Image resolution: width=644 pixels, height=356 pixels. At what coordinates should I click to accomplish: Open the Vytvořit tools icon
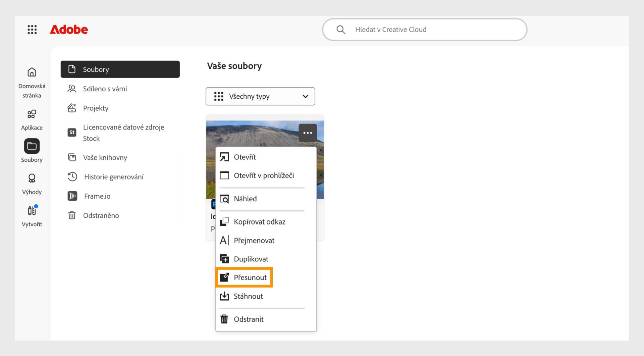32,210
